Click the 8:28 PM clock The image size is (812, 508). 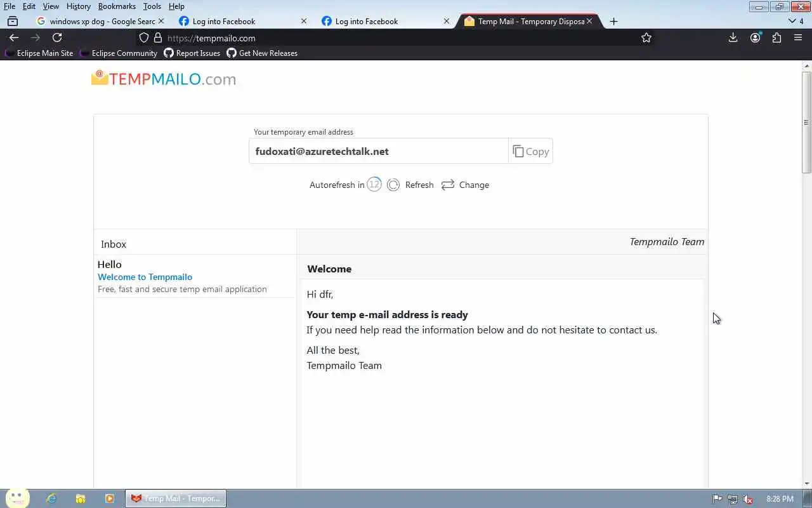point(780,499)
